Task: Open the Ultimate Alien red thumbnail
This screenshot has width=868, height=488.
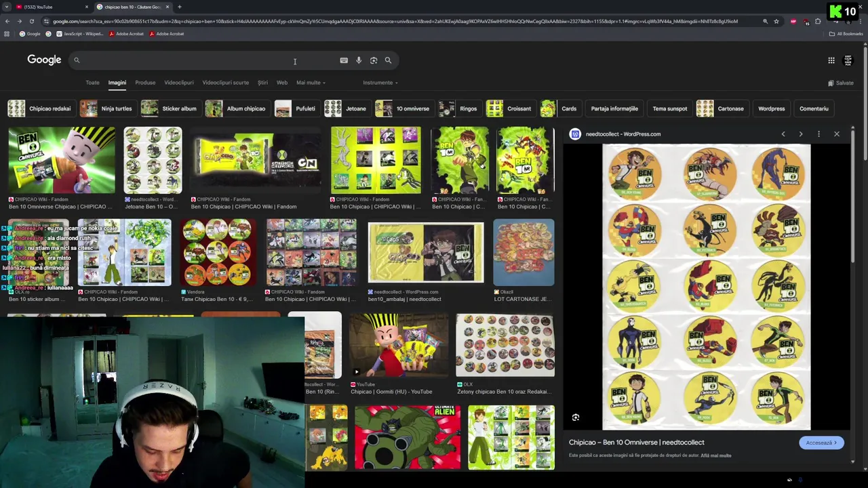Action: [x=407, y=438]
